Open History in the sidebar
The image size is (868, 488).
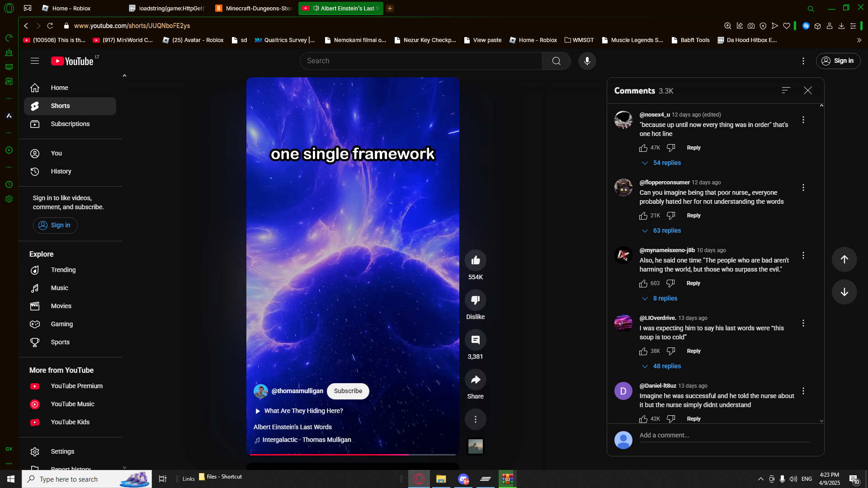(70, 171)
